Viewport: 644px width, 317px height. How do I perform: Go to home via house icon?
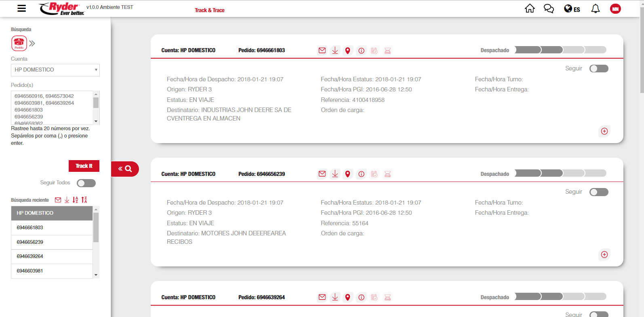pos(530,8)
